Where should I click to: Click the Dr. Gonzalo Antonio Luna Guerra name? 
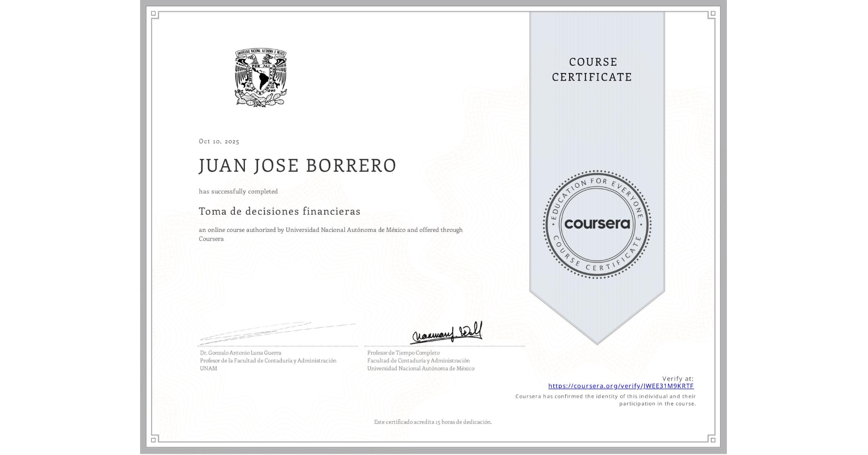[x=241, y=353]
